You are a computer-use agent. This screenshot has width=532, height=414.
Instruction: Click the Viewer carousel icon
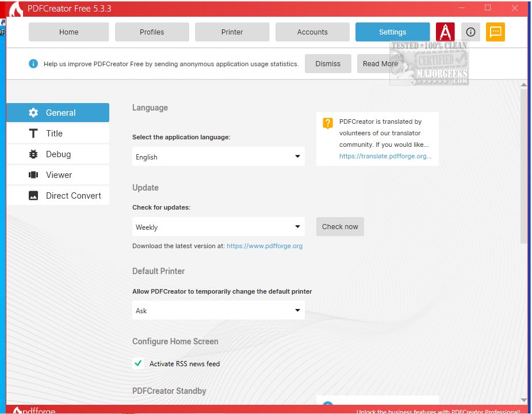pyautogui.click(x=33, y=175)
